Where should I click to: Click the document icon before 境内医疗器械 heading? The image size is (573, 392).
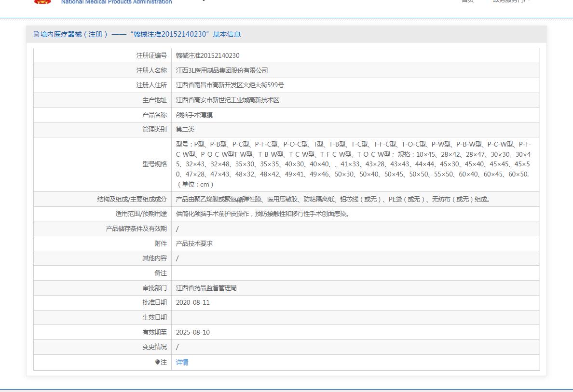click(36, 34)
